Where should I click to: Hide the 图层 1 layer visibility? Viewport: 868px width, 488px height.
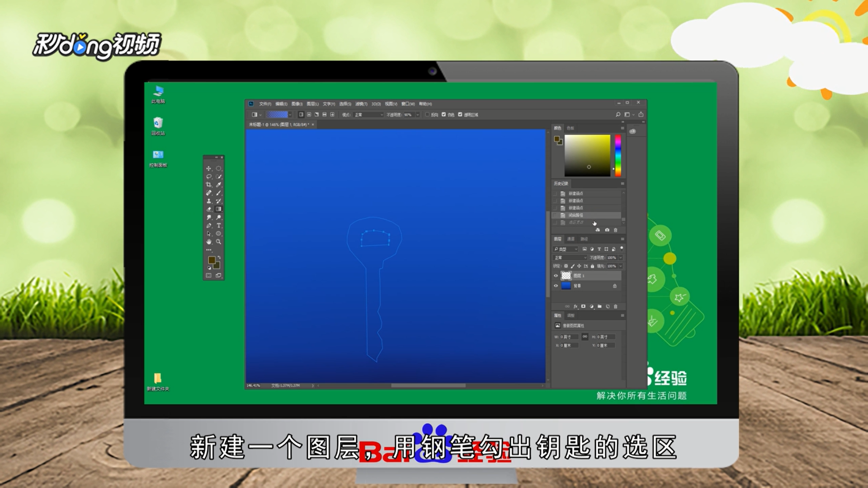[556, 276]
